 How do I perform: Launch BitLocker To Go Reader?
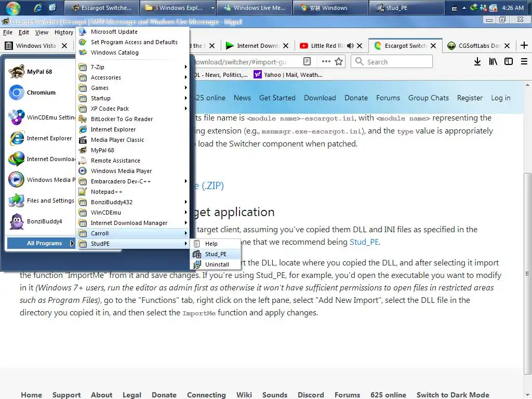click(132, 119)
